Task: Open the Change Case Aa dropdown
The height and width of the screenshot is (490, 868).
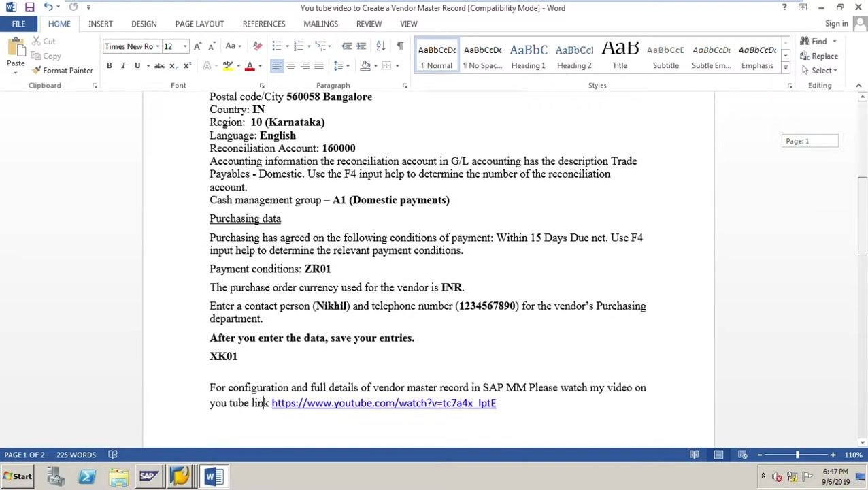Action: 233,46
